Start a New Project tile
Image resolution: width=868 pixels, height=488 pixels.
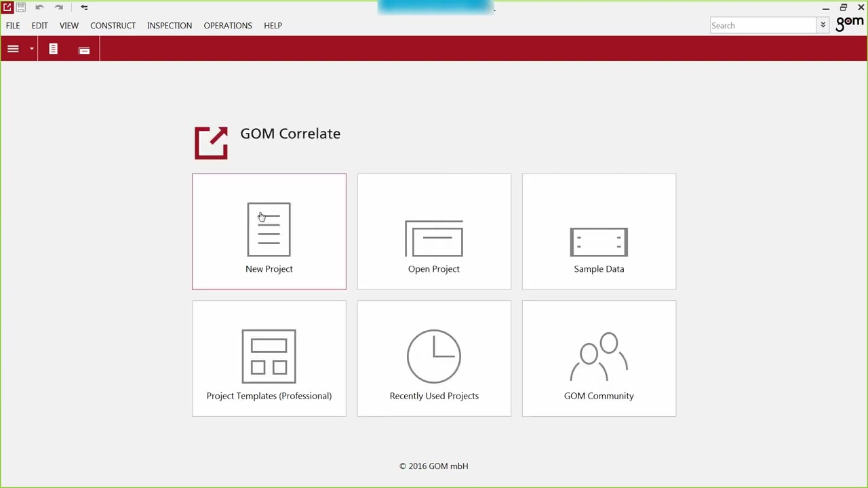(269, 232)
